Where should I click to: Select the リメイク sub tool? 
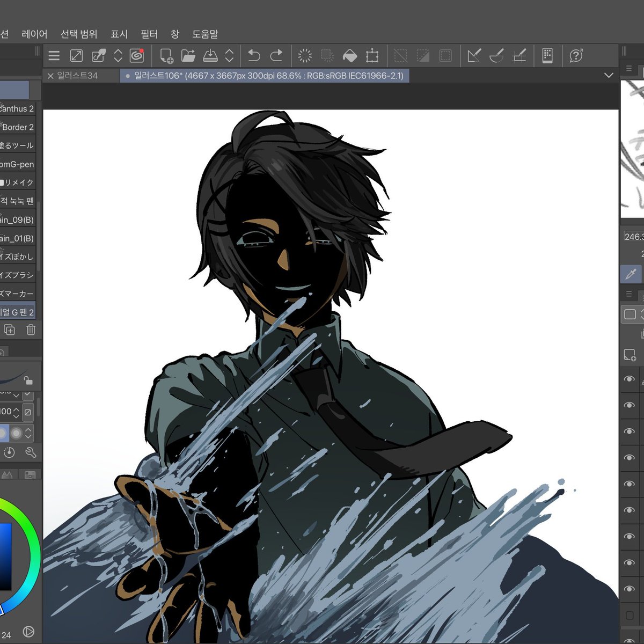pyautogui.click(x=18, y=182)
